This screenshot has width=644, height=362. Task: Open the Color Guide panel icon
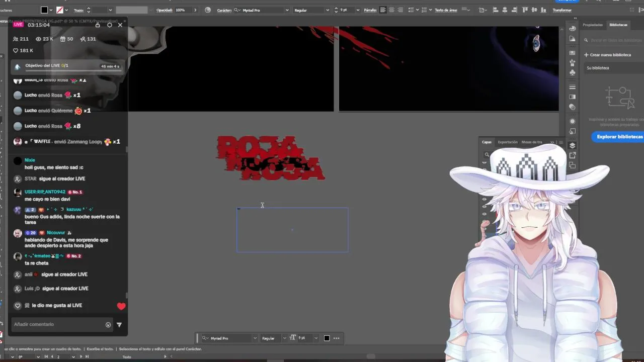click(572, 39)
